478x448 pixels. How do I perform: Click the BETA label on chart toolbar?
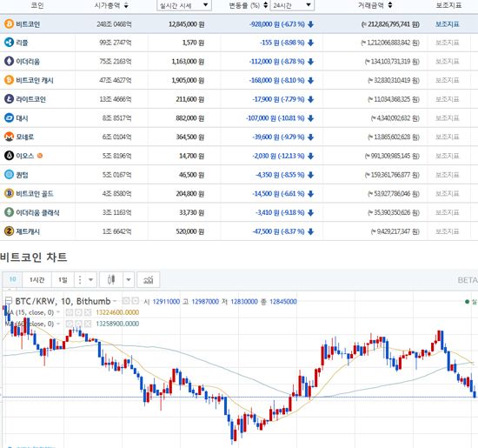[468, 280]
